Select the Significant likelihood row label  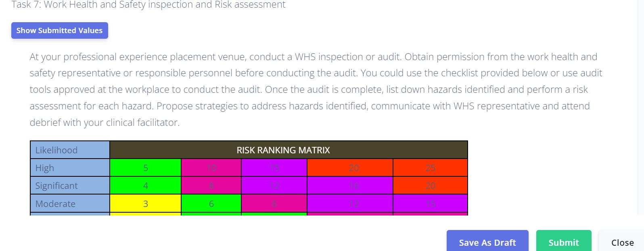pyautogui.click(x=55, y=186)
